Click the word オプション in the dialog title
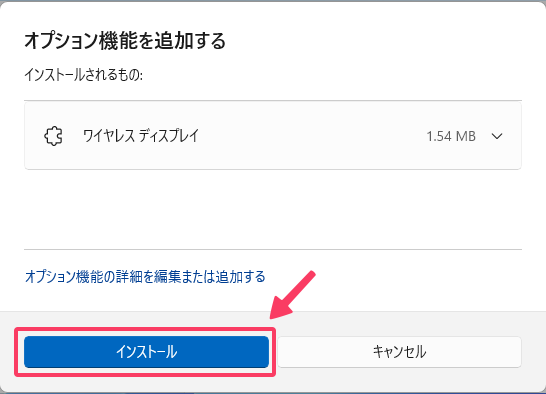 (x=61, y=41)
